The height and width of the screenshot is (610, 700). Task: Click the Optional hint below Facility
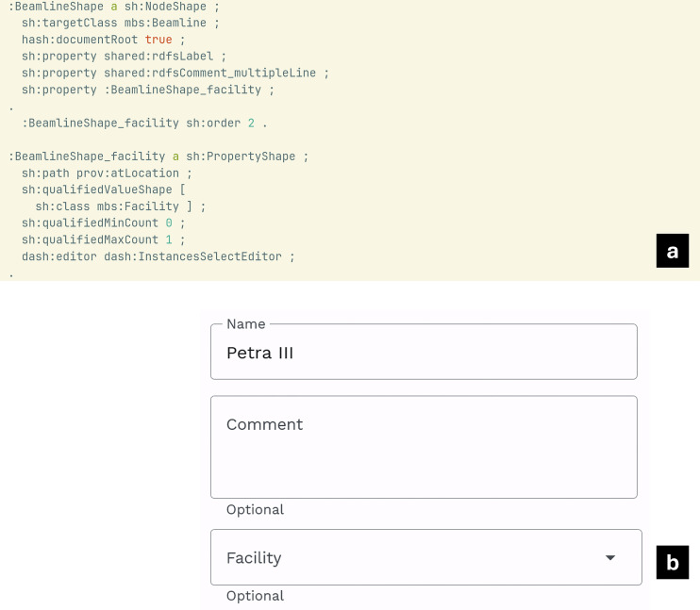[255, 596]
